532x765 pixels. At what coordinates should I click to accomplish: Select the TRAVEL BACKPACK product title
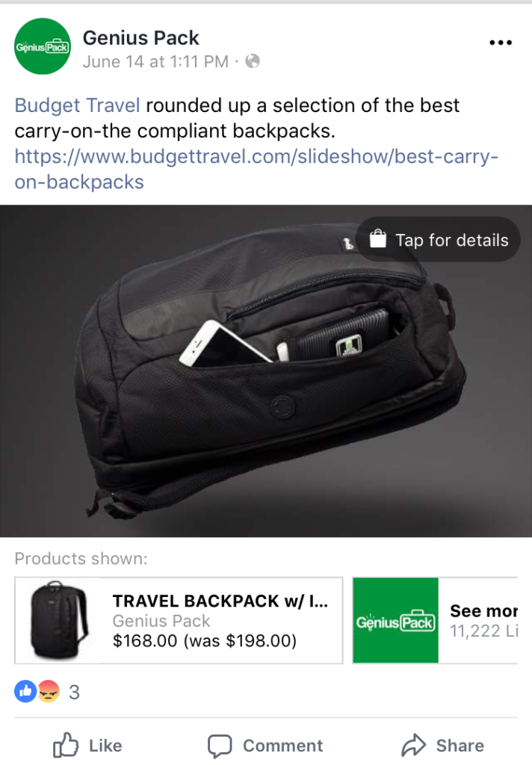click(220, 601)
